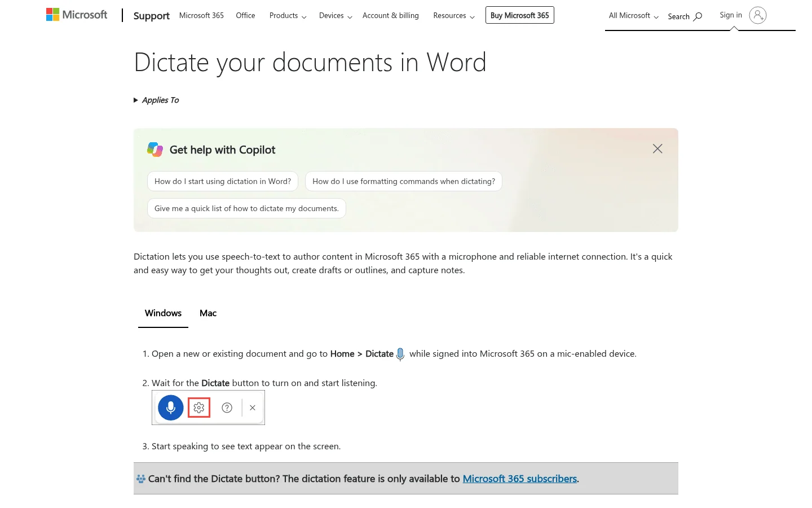The width and height of the screenshot is (812, 508).
Task: Click the 'Dictate your documents in Word' heading
Action: pyautogui.click(x=310, y=62)
